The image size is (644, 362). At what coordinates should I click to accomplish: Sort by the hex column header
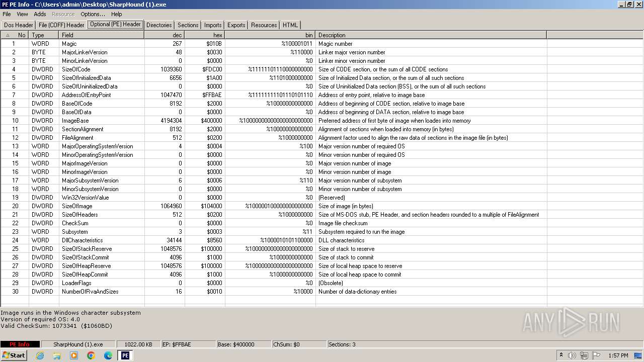coord(205,35)
